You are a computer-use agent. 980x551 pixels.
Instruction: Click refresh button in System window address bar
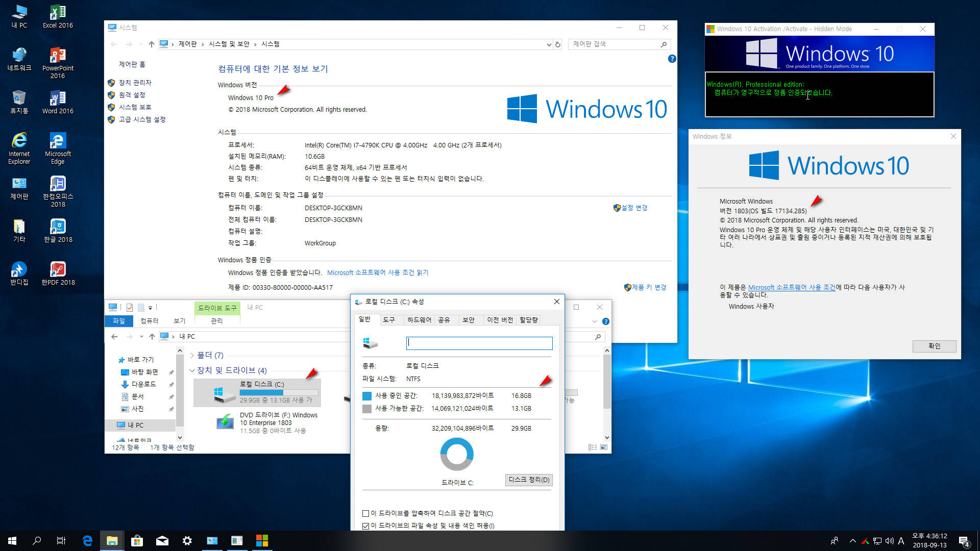(558, 44)
